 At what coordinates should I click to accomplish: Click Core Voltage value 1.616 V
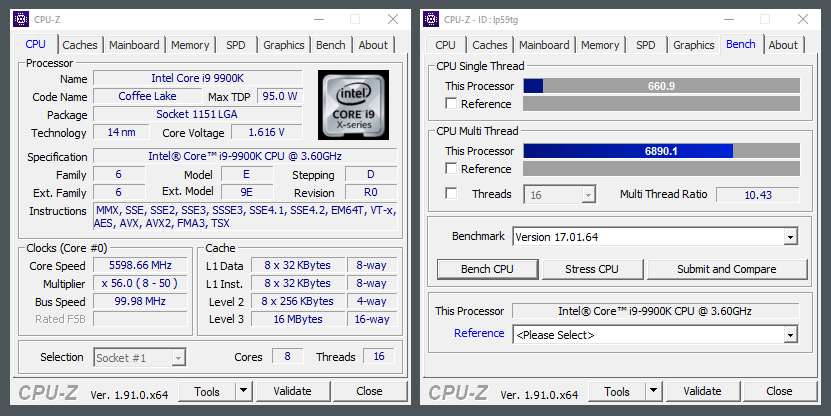pyautogui.click(x=267, y=132)
